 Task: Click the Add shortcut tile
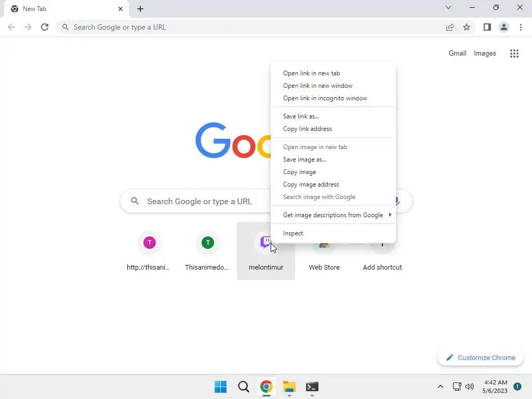(x=382, y=261)
